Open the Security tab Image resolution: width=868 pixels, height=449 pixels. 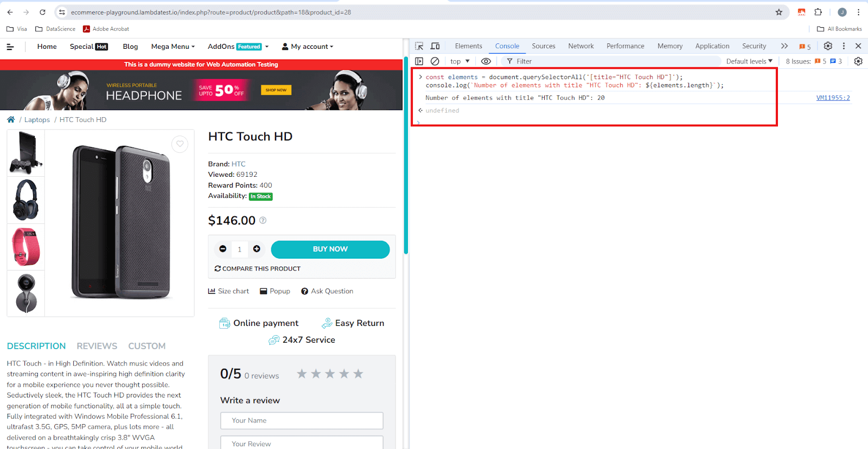[x=754, y=46]
